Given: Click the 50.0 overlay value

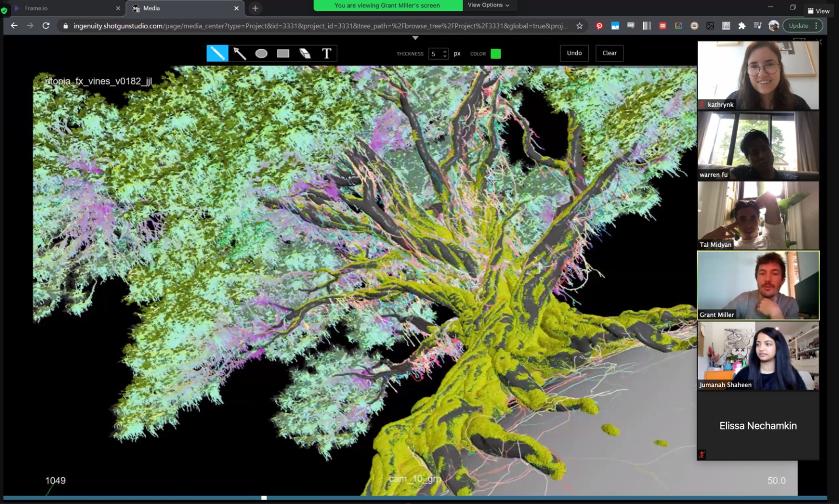Looking at the screenshot, I should 776,480.
